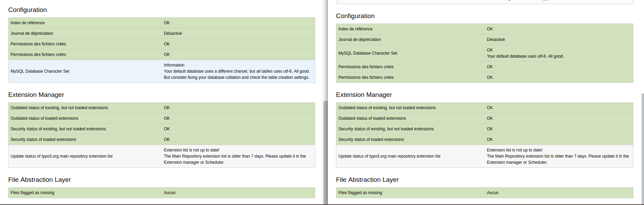Image resolution: width=644 pixels, height=205 pixels.
Task: Click 'Index de référence' row in right panel
Action: 355,29
